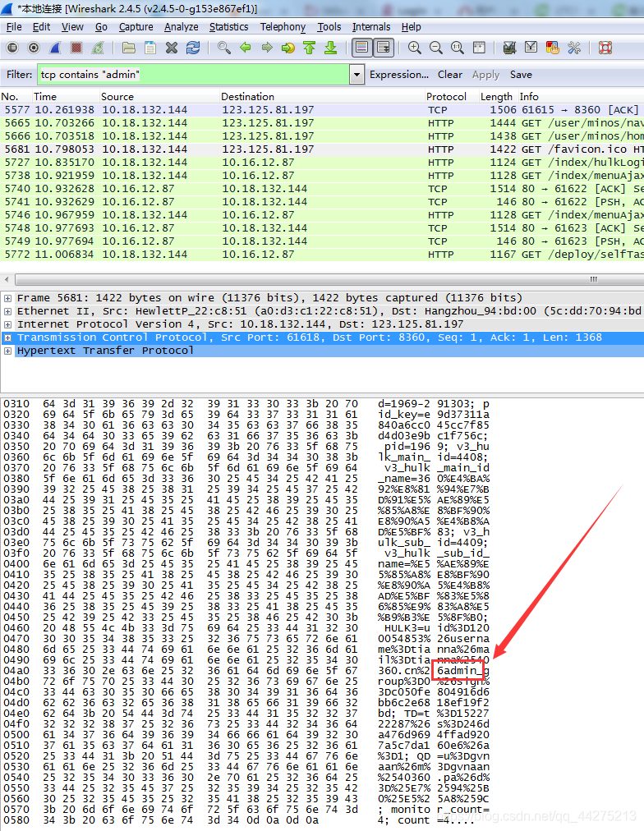Close this capture file (X icon)
Viewport: 644px width, 831px height.
pyautogui.click(x=171, y=48)
